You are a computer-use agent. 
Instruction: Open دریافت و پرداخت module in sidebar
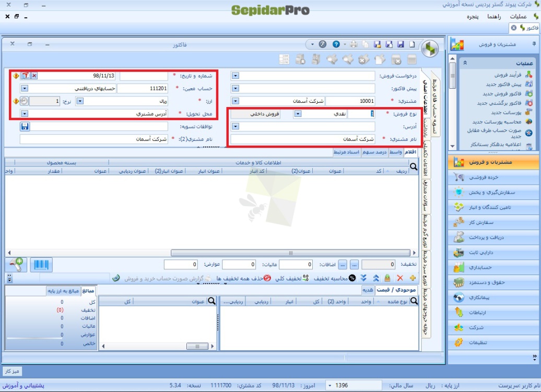pyautogui.click(x=493, y=237)
